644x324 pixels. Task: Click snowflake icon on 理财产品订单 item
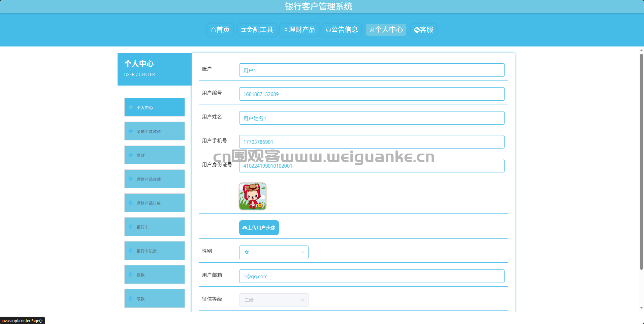131,203
